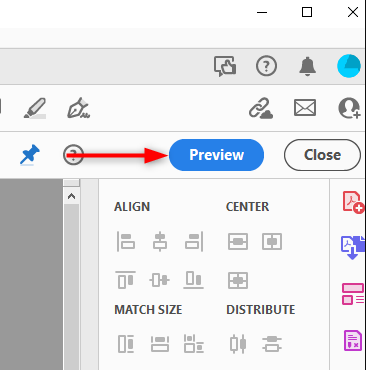Click Align left edges icon

[126, 241]
